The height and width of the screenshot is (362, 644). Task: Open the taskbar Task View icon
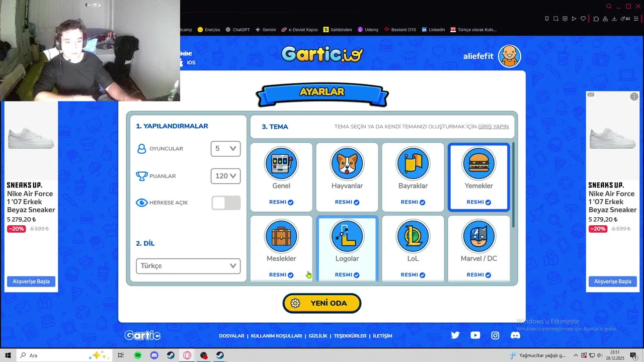pyautogui.click(x=121, y=355)
